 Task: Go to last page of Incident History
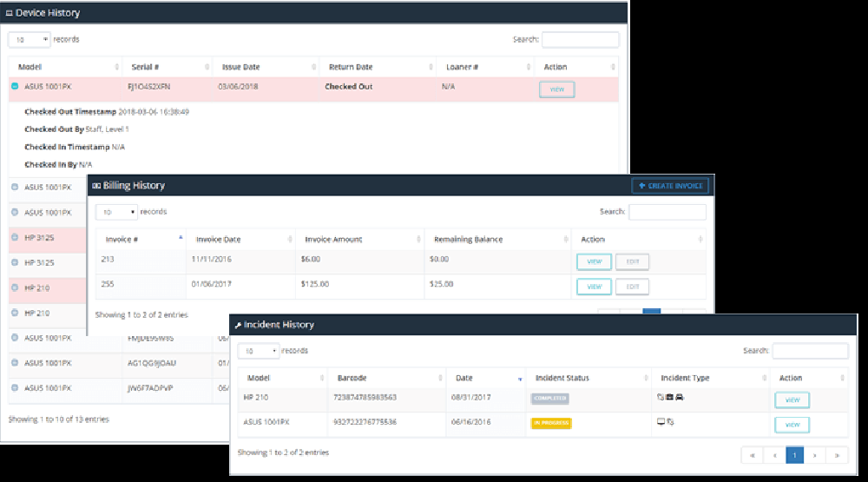click(837, 455)
